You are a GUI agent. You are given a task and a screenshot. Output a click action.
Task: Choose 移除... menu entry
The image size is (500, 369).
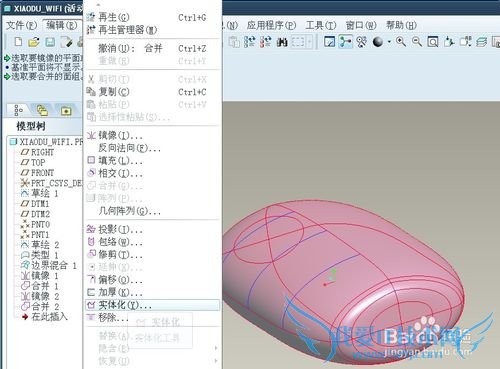[x=152, y=318]
